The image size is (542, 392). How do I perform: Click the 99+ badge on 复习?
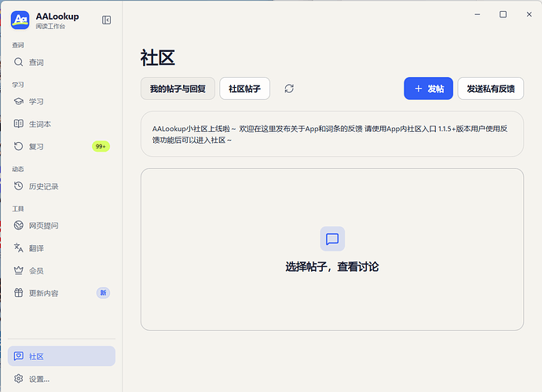click(x=101, y=147)
